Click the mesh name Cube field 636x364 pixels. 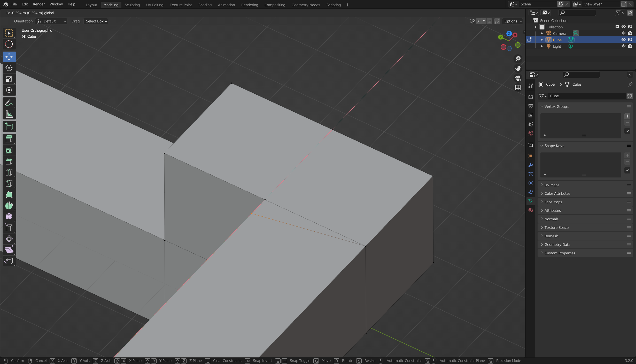[x=587, y=96]
